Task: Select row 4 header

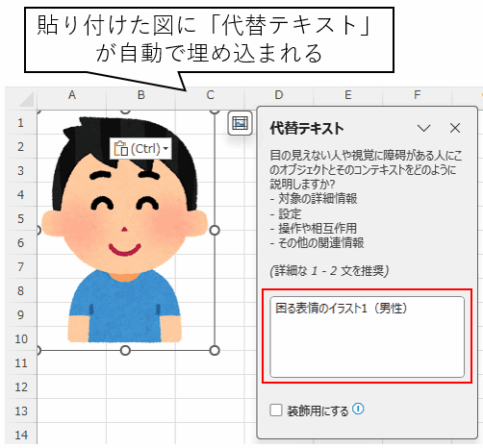Action: [x=20, y=195]
